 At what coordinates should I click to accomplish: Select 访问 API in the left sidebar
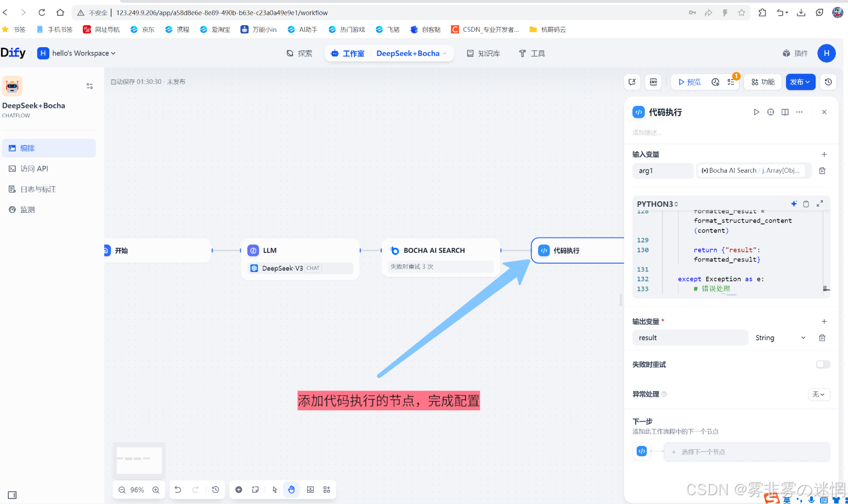[x=49, y=168]
